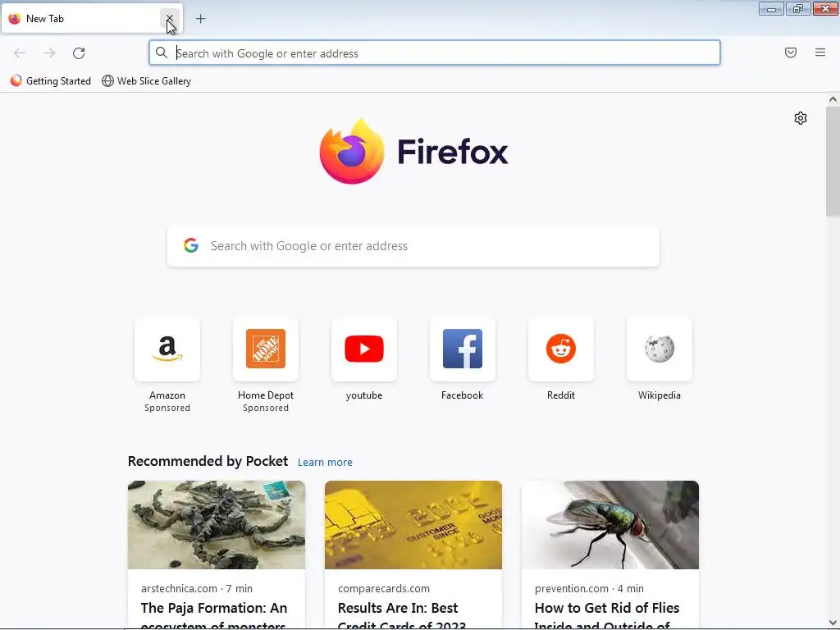Screen dimensions: 840x630
Task: Click the address bar magnifier icon
Action: tap(162, 52)
